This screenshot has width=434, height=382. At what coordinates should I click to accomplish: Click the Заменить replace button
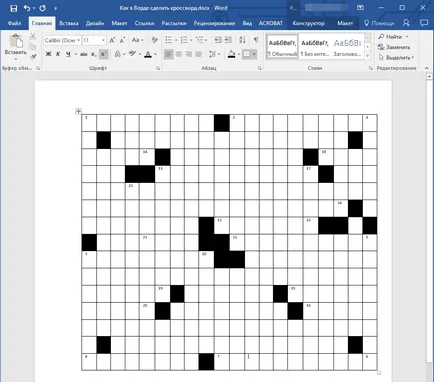[x=394, y=47]
